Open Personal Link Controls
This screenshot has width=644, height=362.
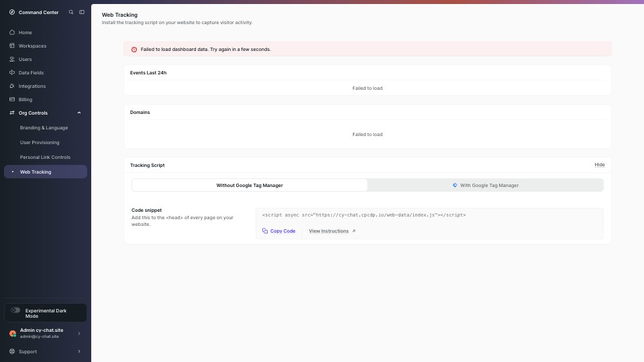coord(45,157)
